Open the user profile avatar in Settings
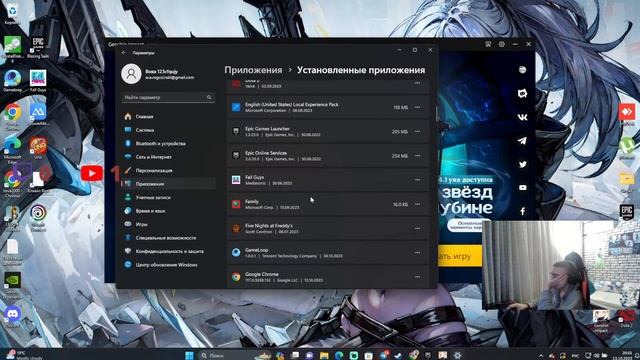Screen dimensions: 640x360 pyautogui.click(x=131, y=74)
